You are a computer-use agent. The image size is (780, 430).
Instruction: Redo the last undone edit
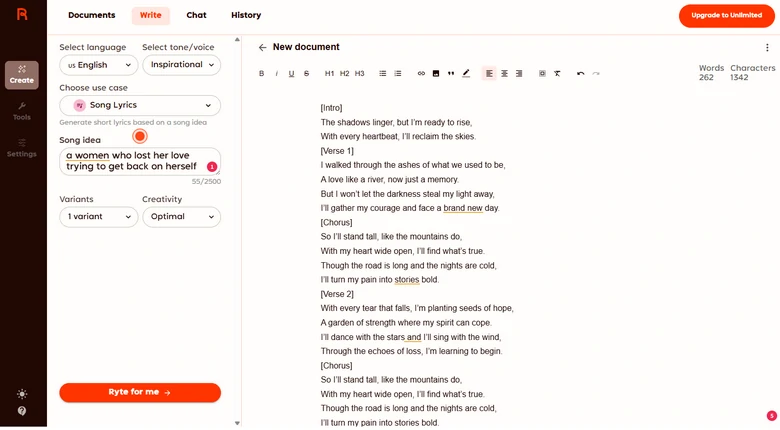pyautogui.click(x=596, y=74)
